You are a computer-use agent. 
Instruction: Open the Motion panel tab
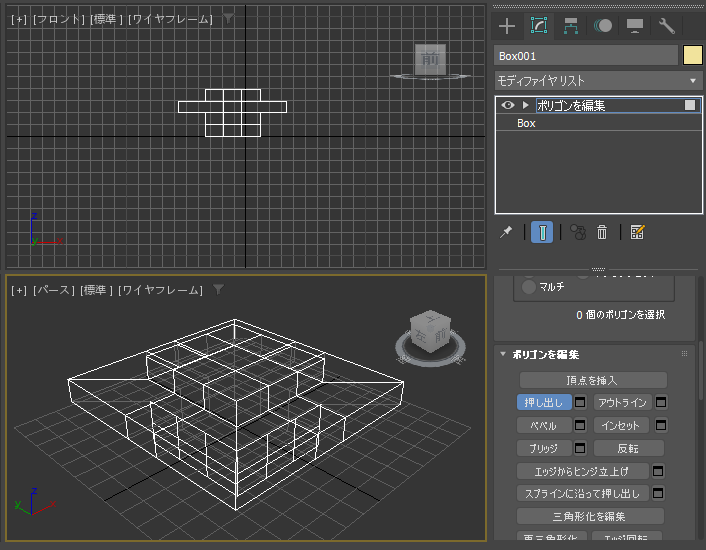pos(603,26)
